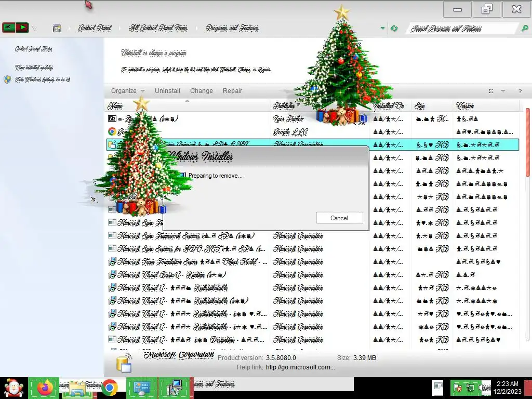This screenshot has height=399, width=532.
Task: Click Change in the command bar
Action: [x=202, y=90]
